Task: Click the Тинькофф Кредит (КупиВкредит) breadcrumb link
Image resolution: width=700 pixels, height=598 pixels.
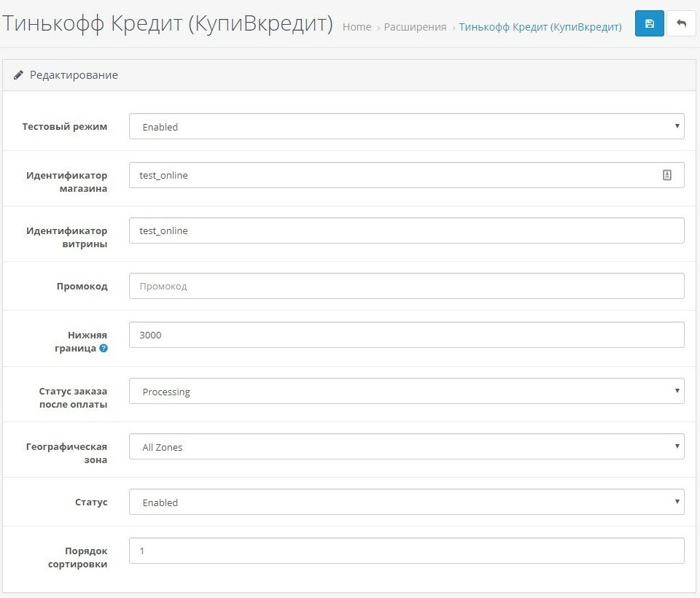Action: [x=540, y=27]
